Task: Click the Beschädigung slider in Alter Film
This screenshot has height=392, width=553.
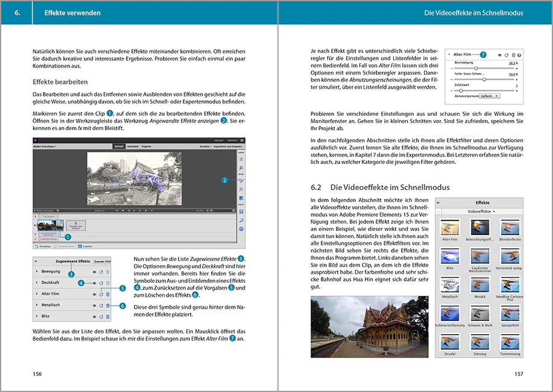Action: pyautogui.click(x=476, y=68)
